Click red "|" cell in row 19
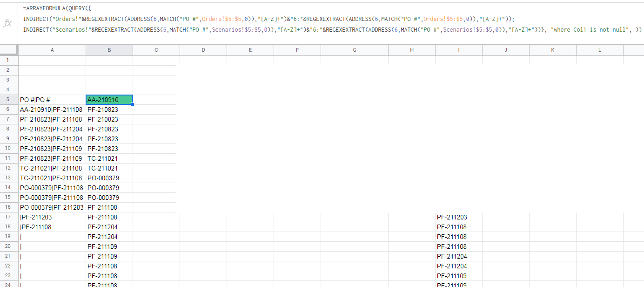Viewport: 644px width, 287px height. point(52,237)
